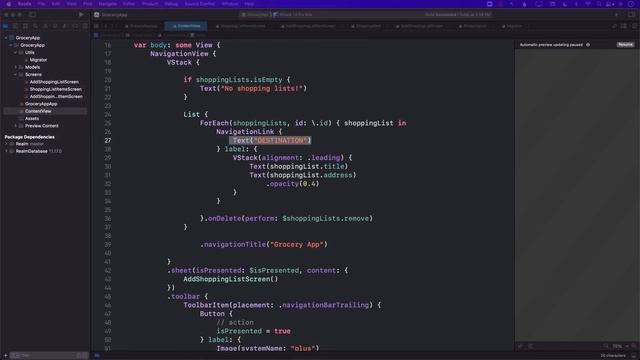Screen dimensions: 640x360
Task: Select the GroceryApp scheme in toolbar
Action: point(256,15)
